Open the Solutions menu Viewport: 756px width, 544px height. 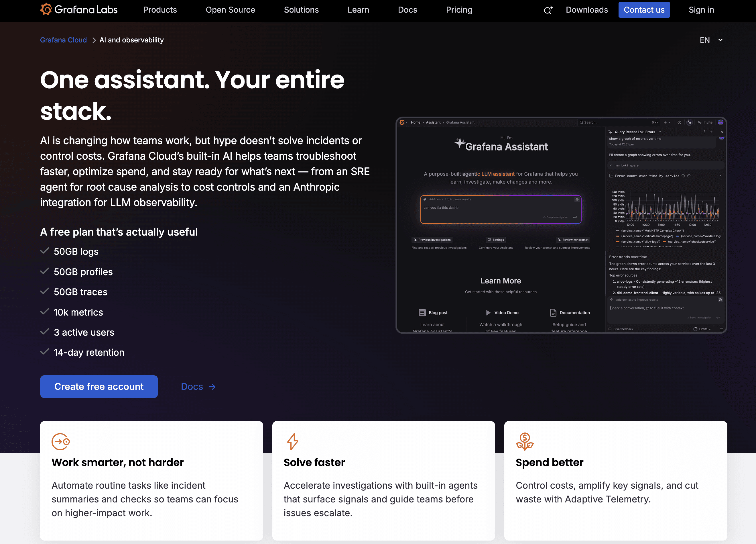[301, 10]
